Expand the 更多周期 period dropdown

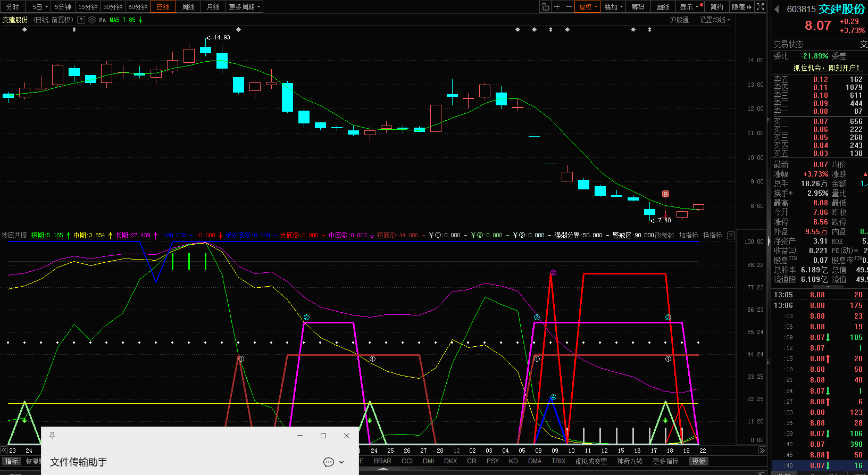click(x=244, y=7)
